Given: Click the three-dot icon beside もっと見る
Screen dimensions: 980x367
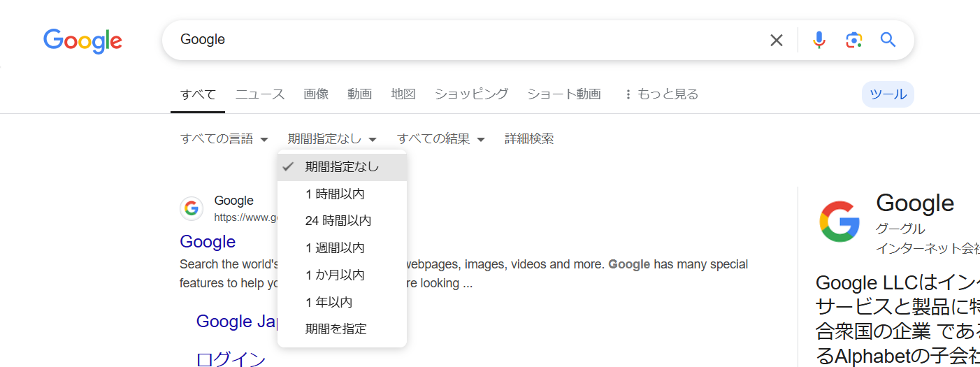Looking at the screenshot, I should pyautogui.click(x=628, y=94).
